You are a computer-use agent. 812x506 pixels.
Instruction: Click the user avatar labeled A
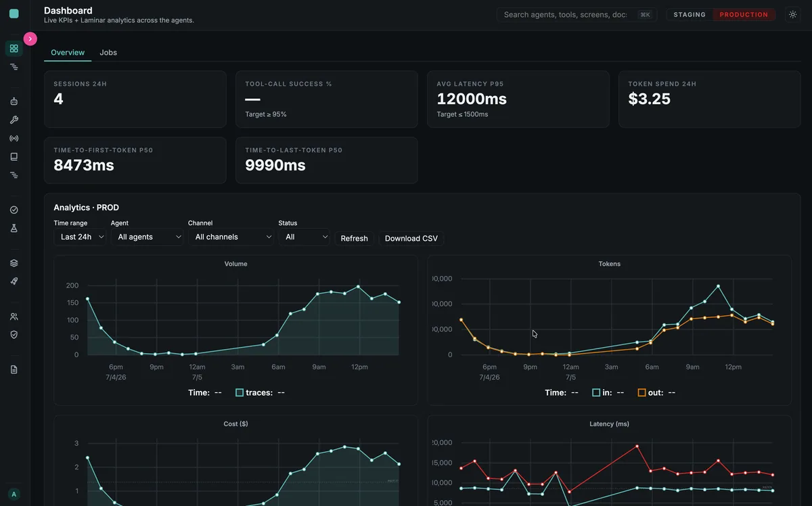(14, 495)
